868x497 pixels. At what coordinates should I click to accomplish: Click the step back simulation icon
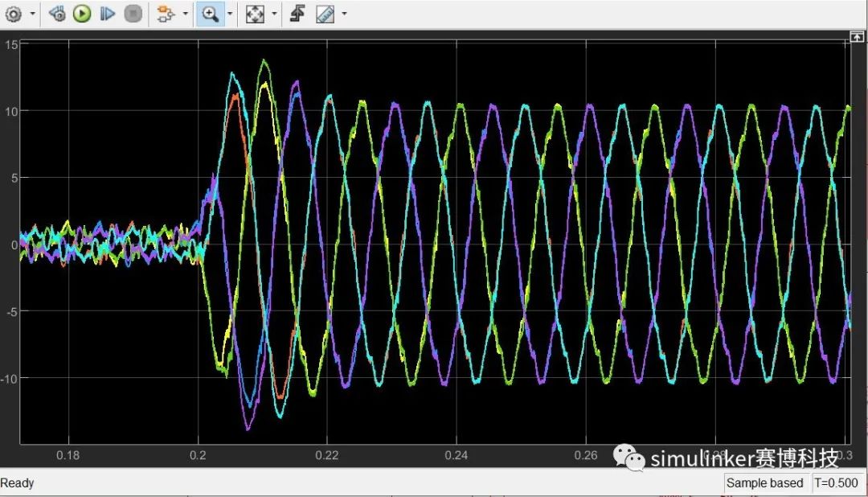(x=57, y=14)
